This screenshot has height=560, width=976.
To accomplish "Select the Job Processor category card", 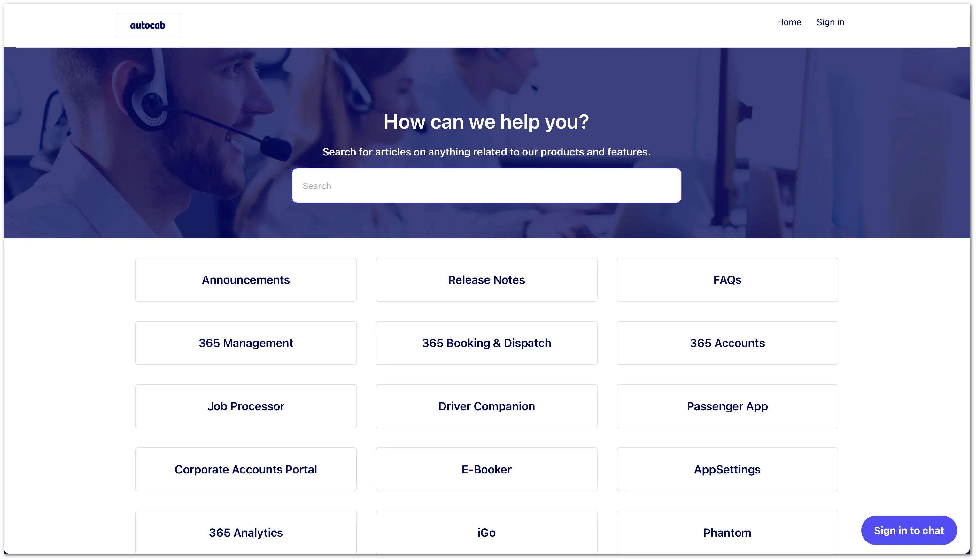I will tap(246, 406).
